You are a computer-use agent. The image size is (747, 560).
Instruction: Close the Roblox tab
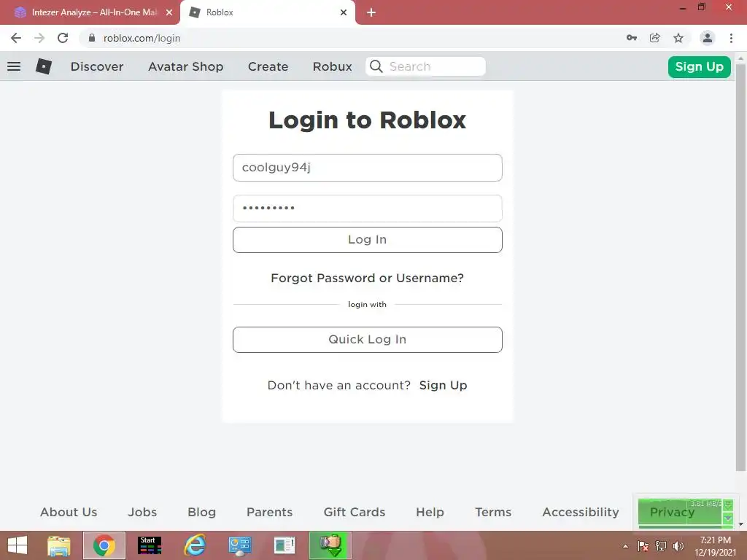click(x=344, y=12)
